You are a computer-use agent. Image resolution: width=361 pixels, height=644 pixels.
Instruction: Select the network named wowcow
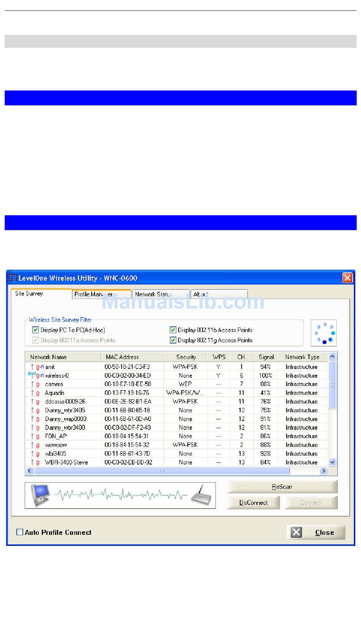point(56,445)
